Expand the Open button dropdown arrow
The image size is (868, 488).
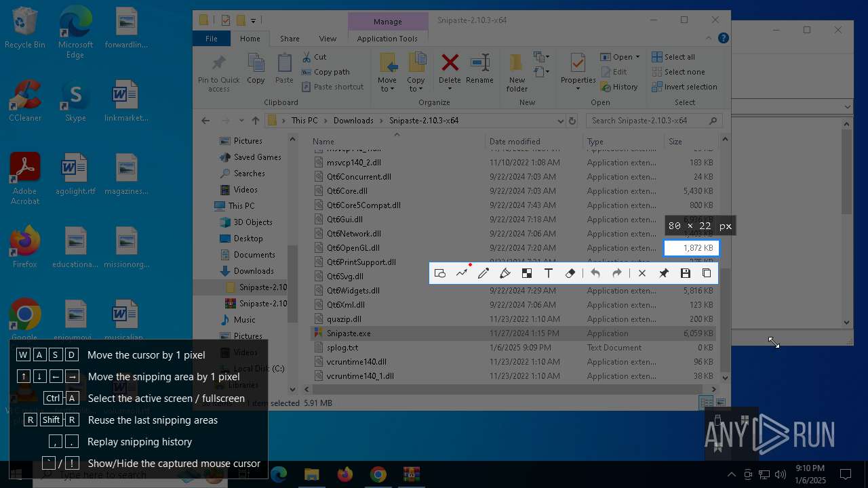[x=637, y=57]
